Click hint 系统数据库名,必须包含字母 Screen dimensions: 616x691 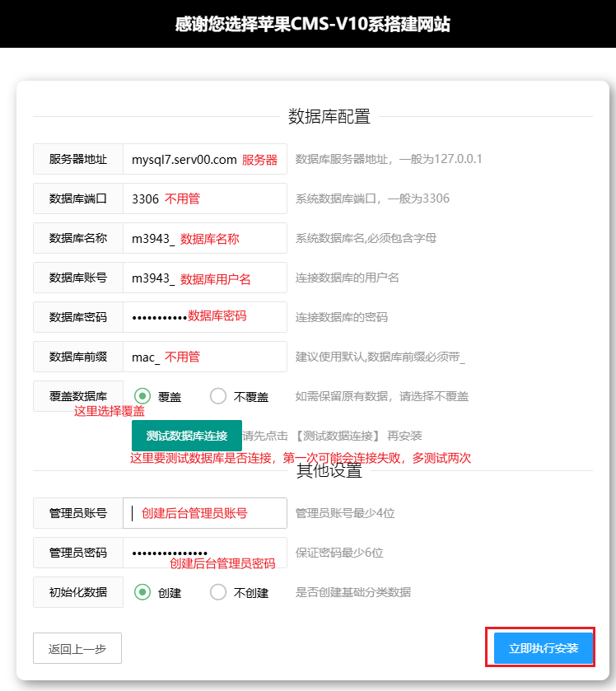click(x=366, y=238)
